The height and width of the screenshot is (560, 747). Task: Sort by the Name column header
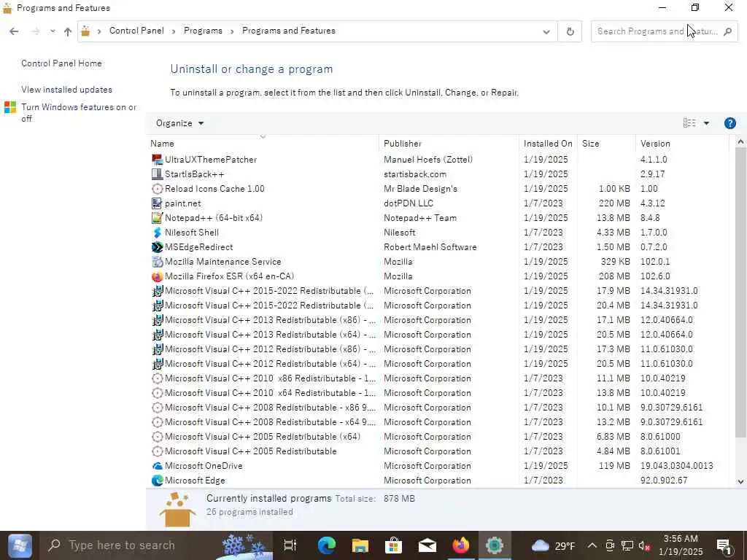263,144
